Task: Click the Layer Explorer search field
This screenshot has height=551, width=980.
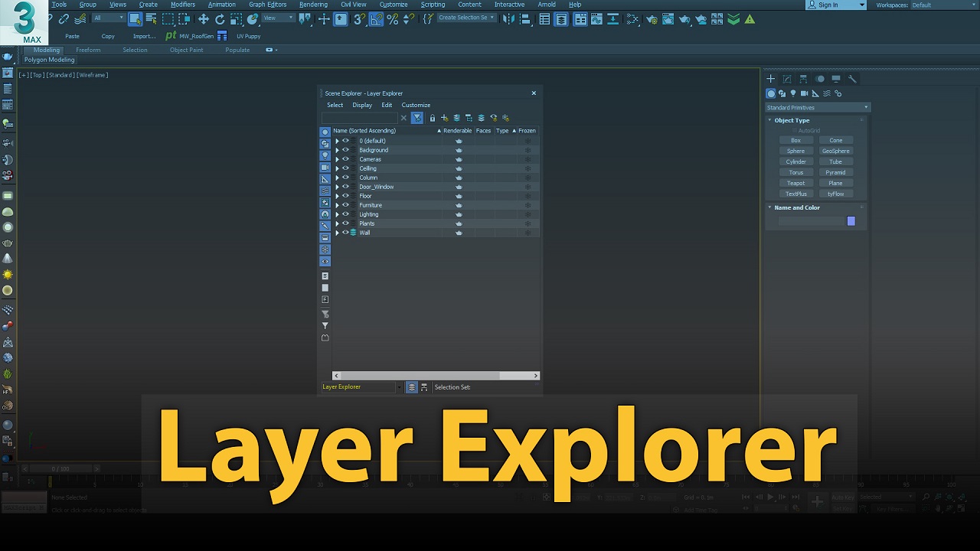Action: click(359, 118)
